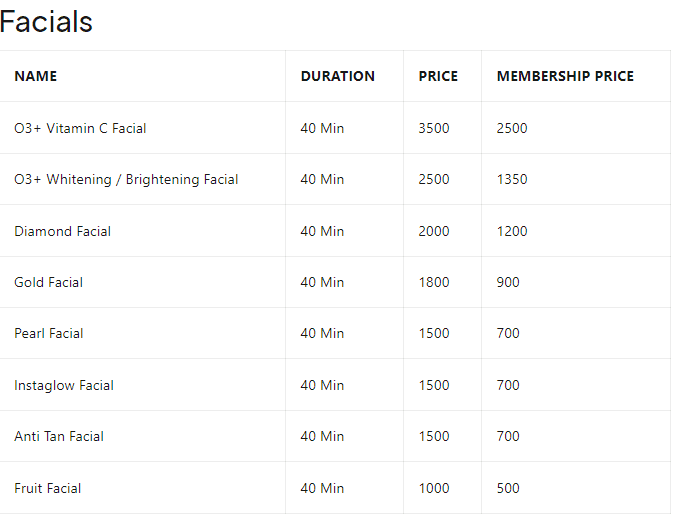This screenshot has height=519, width=675.
Task: Click the 3500 price of Vitamin C Facial
Action: [x=434, y=128]
